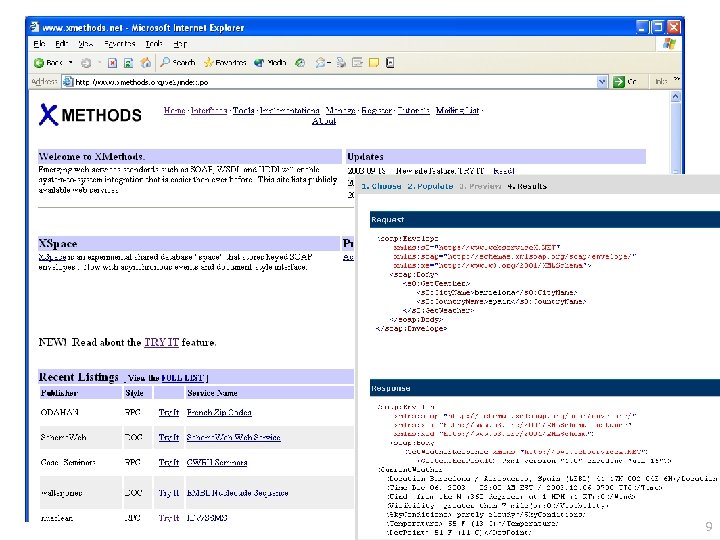Open the Home navigation link
Image resolution: width=720 pixels, height=540 pixels.
click(174, 110)
